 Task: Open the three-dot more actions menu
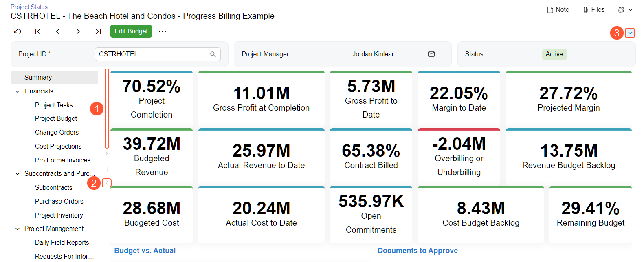coord(162,31)
